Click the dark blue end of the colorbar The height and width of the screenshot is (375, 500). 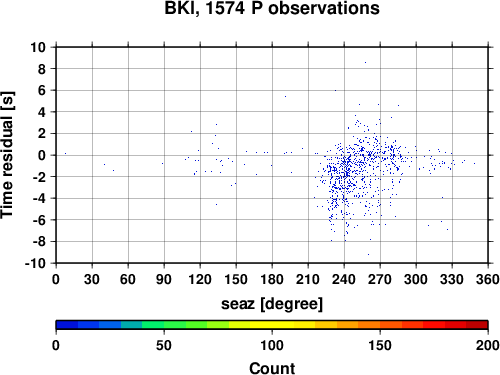tap(67, 325)
